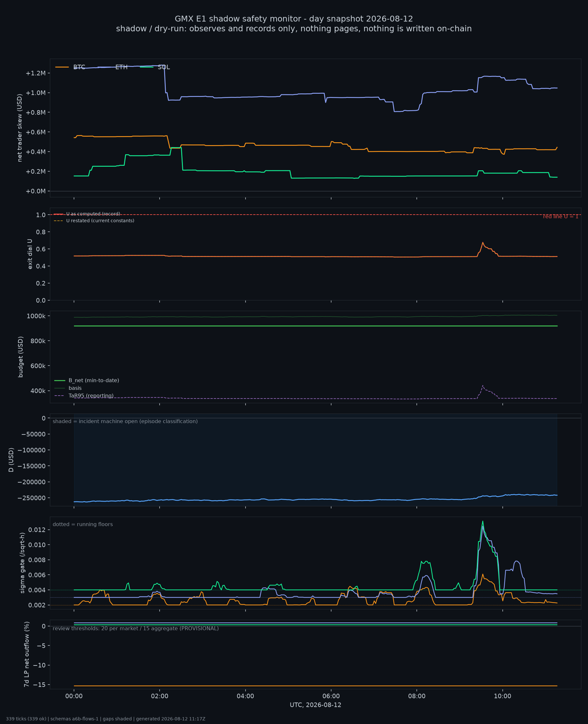The width and height of the screenshot is (588, 724).
Task: Click the −200000 tick label
Action: tap(32, 482)
